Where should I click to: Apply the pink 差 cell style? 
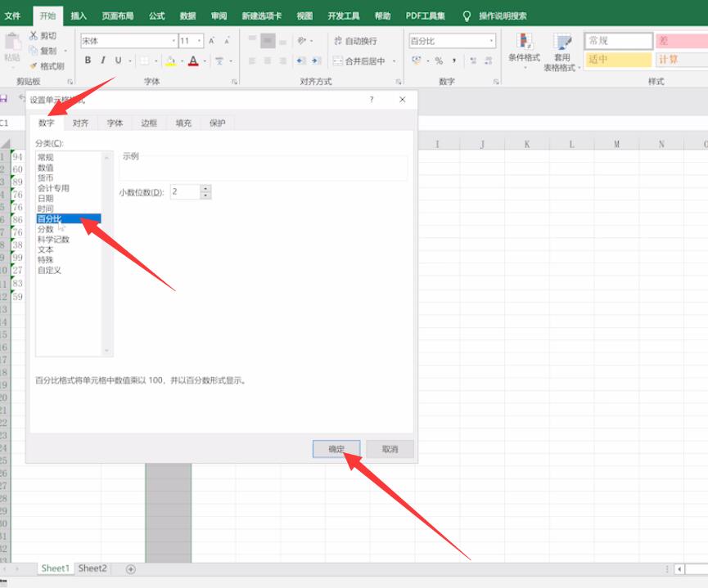[682, 41]
